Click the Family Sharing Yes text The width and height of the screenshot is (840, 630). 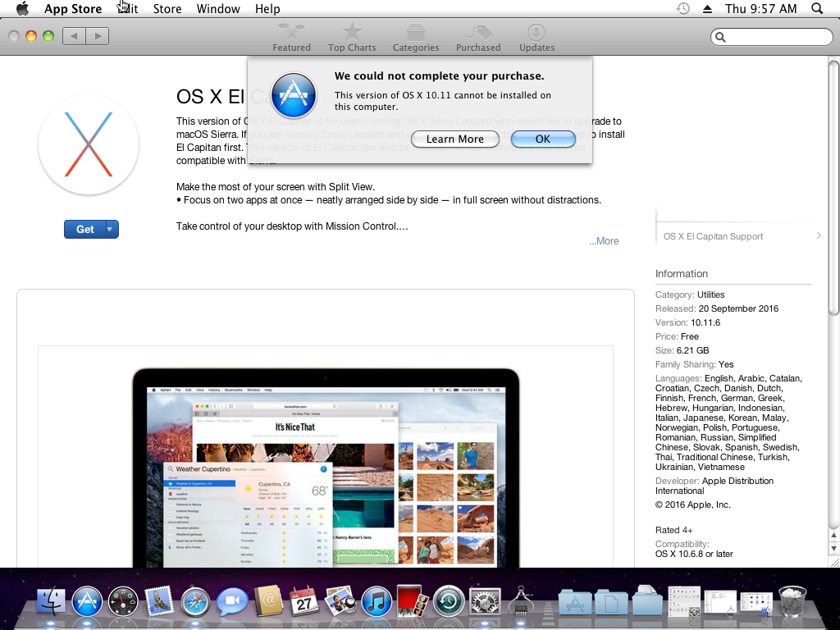click(x=694, y=364)
